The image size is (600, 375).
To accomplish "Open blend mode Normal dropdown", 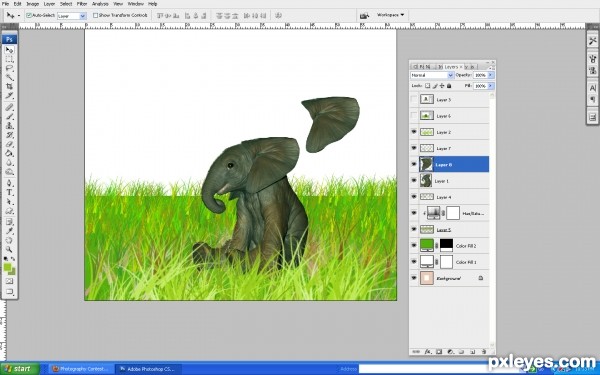I will pyautogui.click(x=432, y=75).
